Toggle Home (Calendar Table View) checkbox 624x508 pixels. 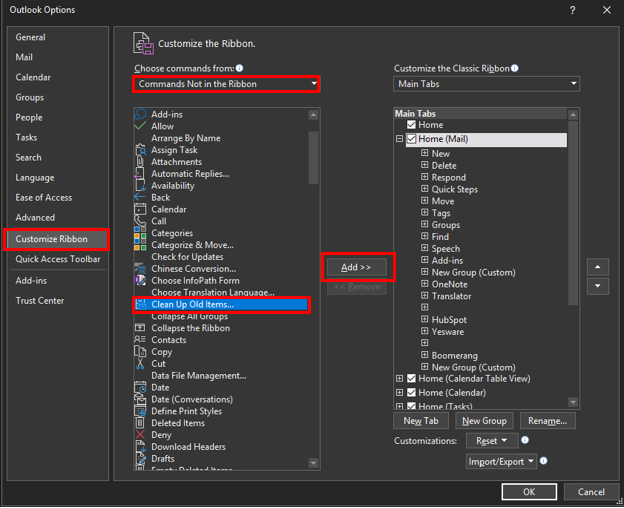[411, 378]
